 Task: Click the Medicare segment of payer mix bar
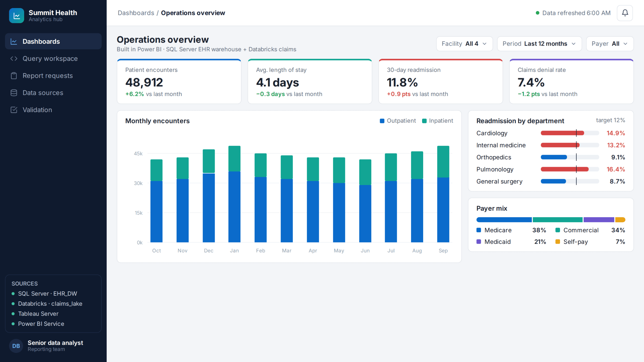pyautogui.click(x=504, y=220)
